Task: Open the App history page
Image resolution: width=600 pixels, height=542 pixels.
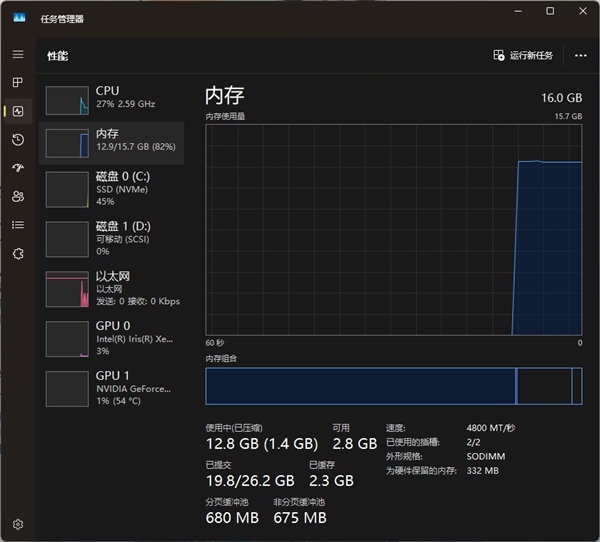Action: pyautogui.click(x=17, y=139)
